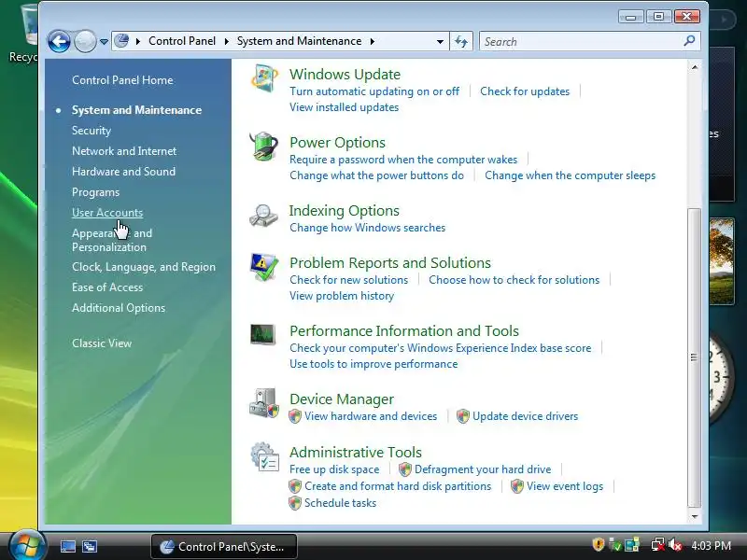The height and width of the screenshot is (560, 747).
Task: Switch to Classic View
Action: (102, 343)
